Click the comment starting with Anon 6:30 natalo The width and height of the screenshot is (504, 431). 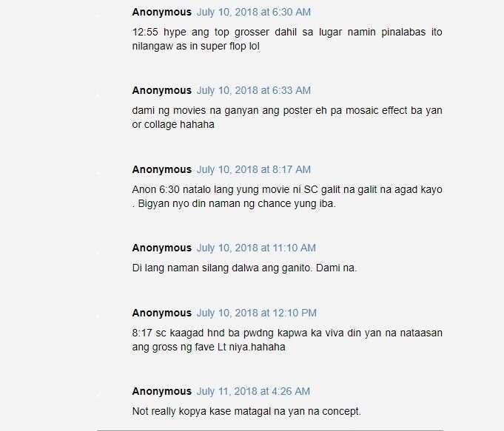click(287, 197)
